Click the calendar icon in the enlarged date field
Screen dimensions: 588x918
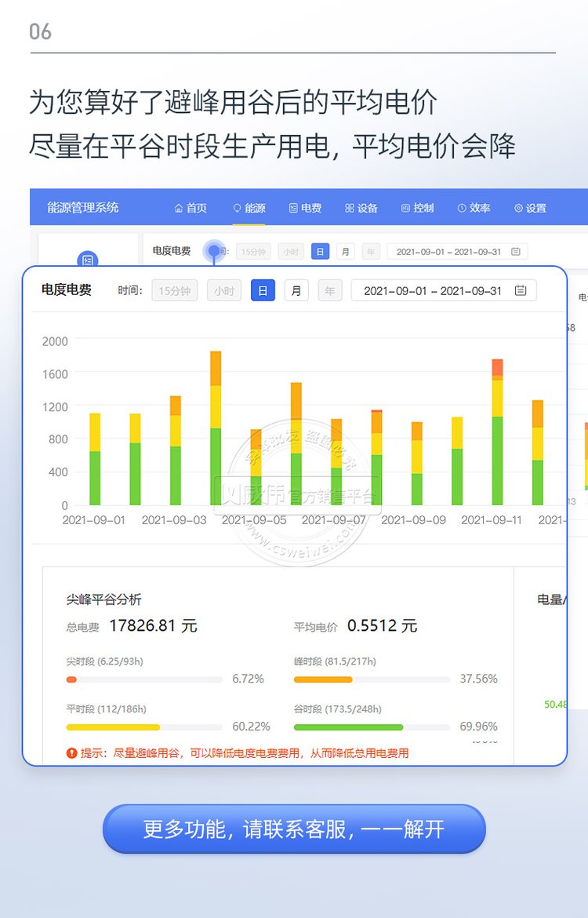click(x=521, y=290)
